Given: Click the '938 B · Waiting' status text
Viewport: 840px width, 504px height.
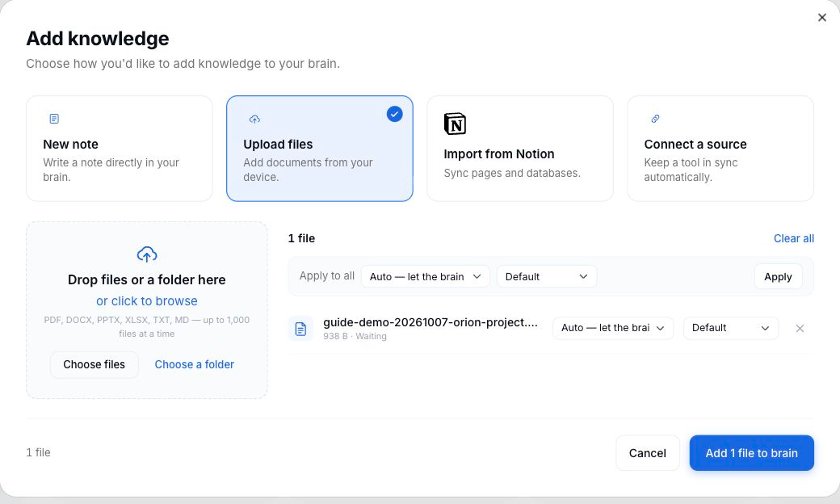Looking at the screenshot, I should pos(355,336).
